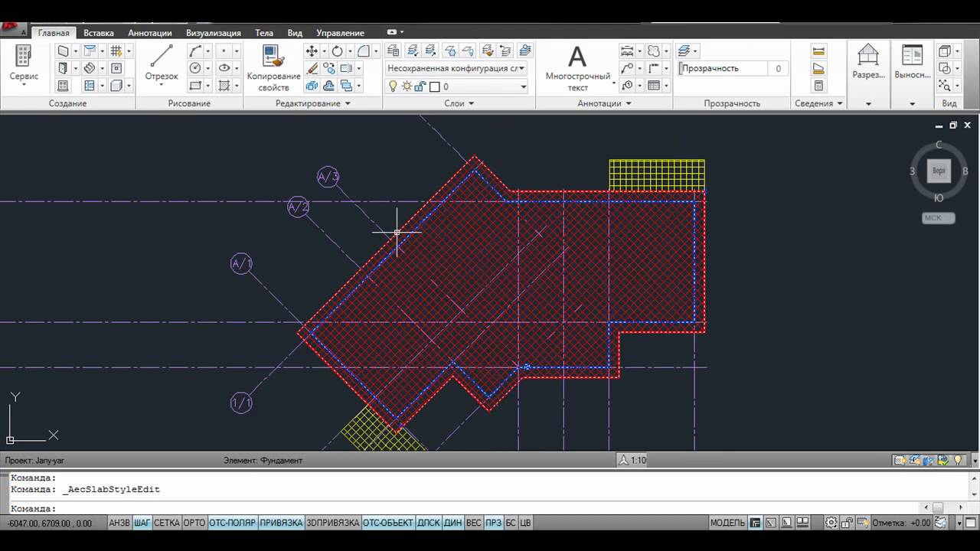The height and width of the screenshot is (551, 980).
Task: Click the grid axis bubble A/1
Action: pos(241,264)
